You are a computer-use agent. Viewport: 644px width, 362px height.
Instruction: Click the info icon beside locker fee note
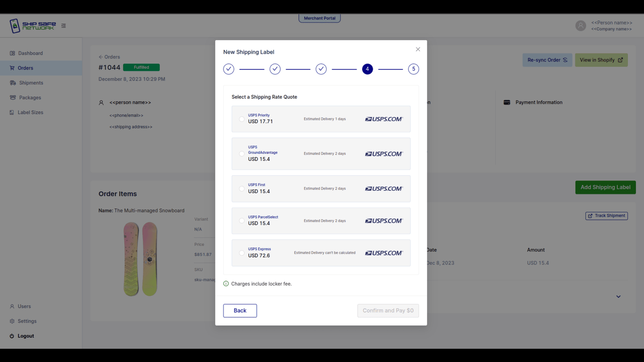click(x=226, y=284)
